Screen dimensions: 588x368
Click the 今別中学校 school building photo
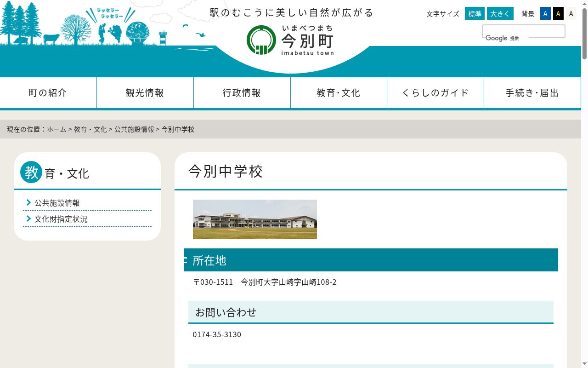(x=255, y=219)
